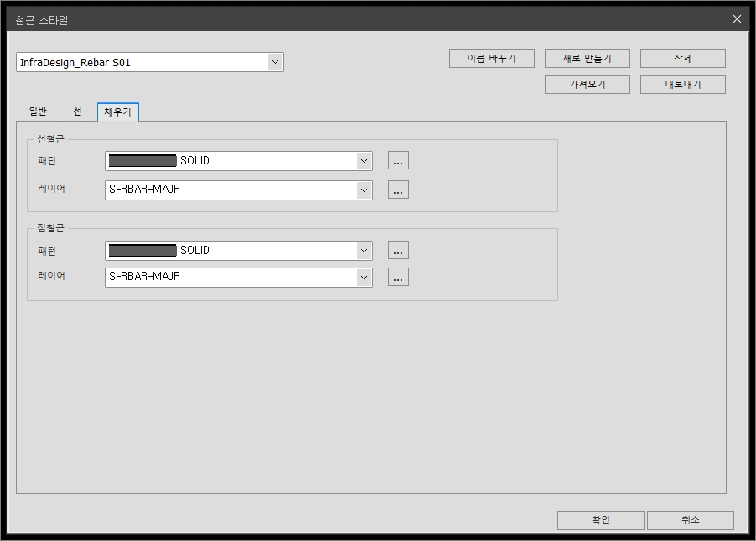
Task: Switch to the 선 tab
Action: (x=77, y=112)
